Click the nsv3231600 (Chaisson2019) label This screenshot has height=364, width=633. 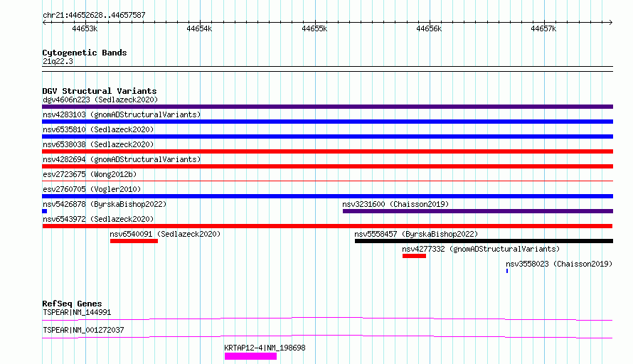395,204
